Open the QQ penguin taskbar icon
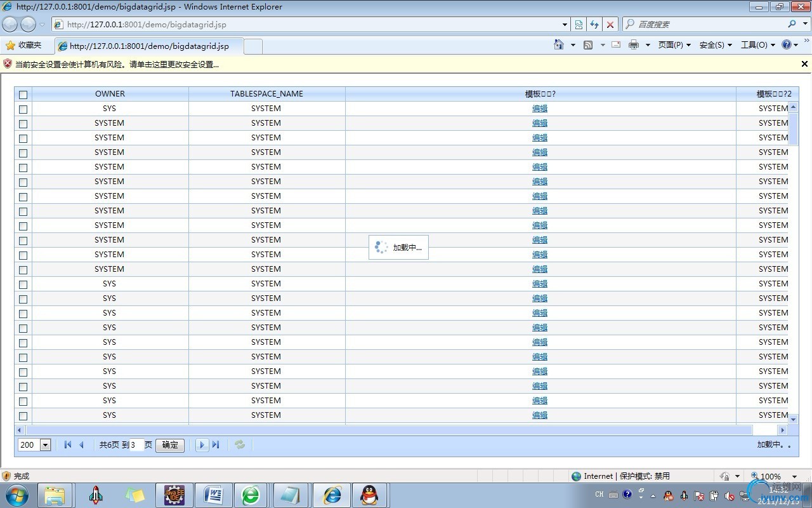This screenshot has width=812, height=508. point(369,495)
